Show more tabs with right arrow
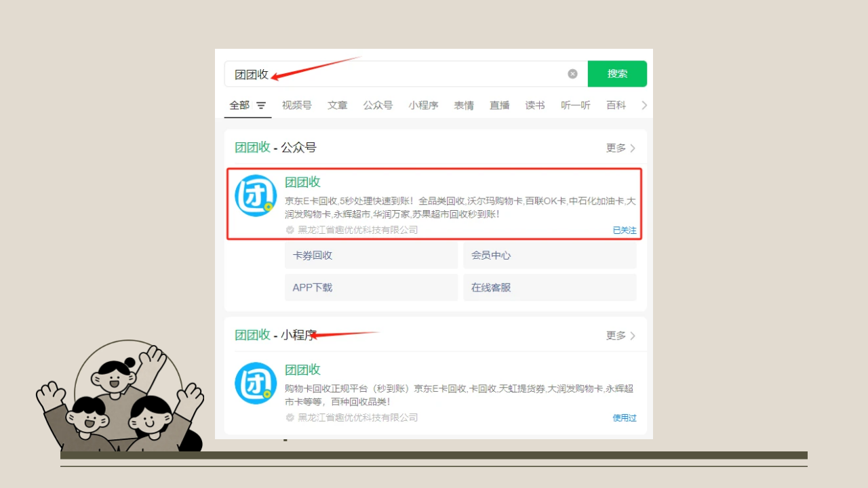 click(x=644, y=105)
